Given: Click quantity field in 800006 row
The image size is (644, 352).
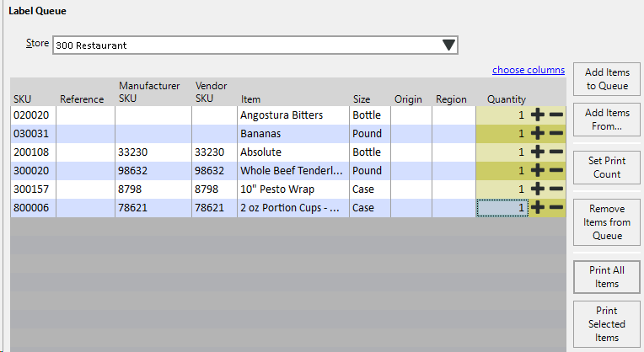Looking at the screenshot, I should click(502, 208).
